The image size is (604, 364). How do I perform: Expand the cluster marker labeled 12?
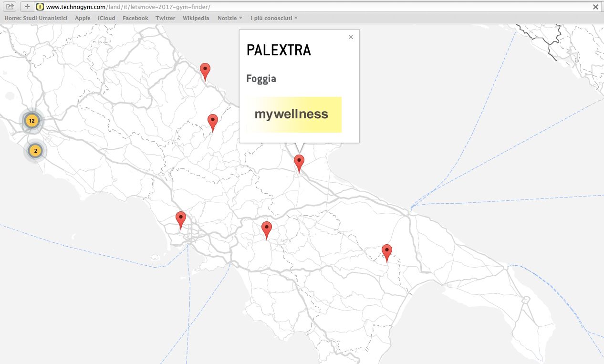[x=31, y=121]
